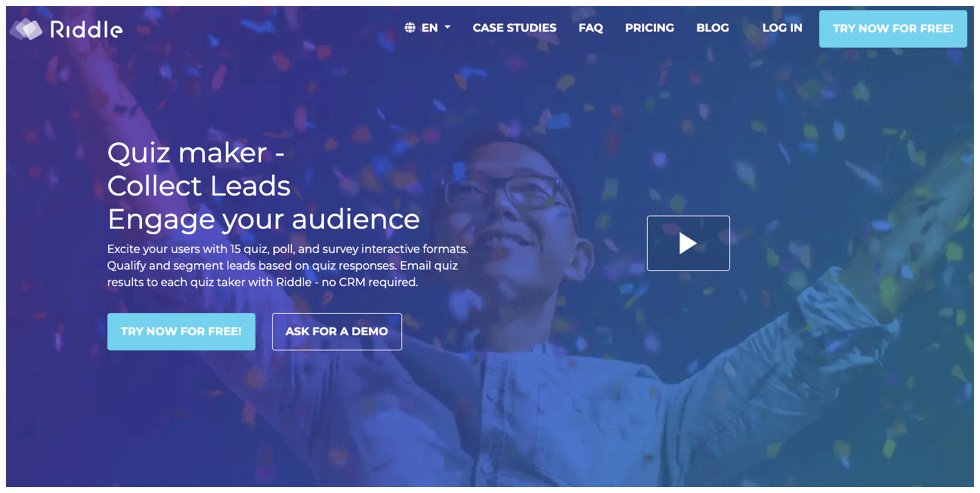Click the Ask For A Demo button
Image resolution: width=980 pixels, height=493 pixels.
(337, 331)
